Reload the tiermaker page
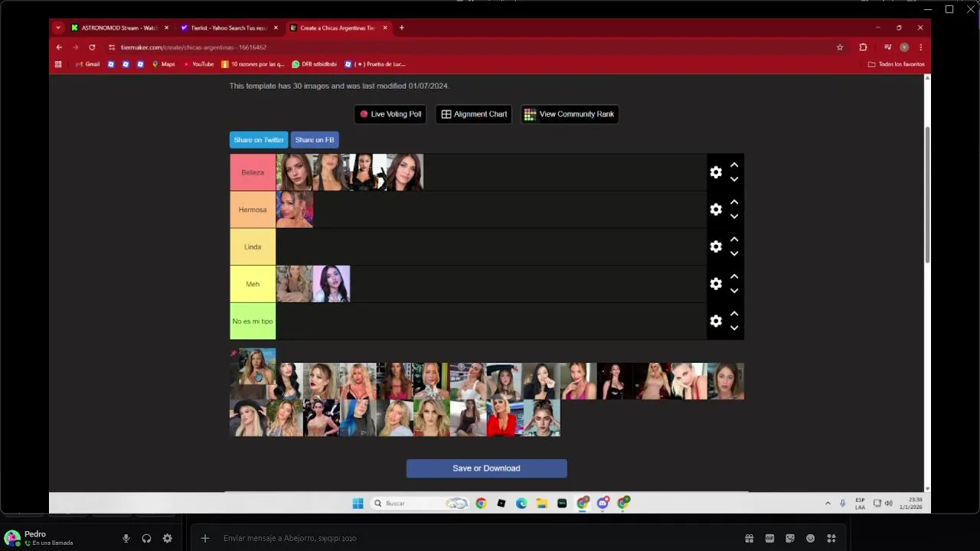The width and height of the screenshot is (980, 551). click(x=92, y=47)
